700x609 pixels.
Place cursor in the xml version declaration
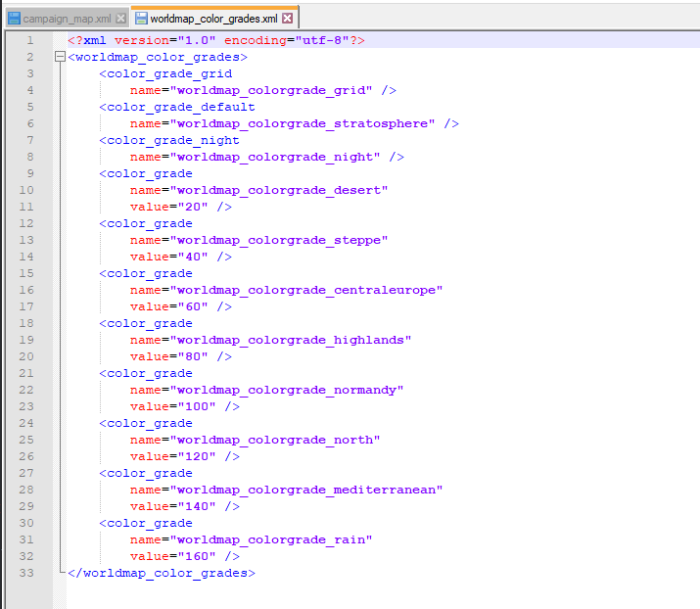tap(216, 40)
